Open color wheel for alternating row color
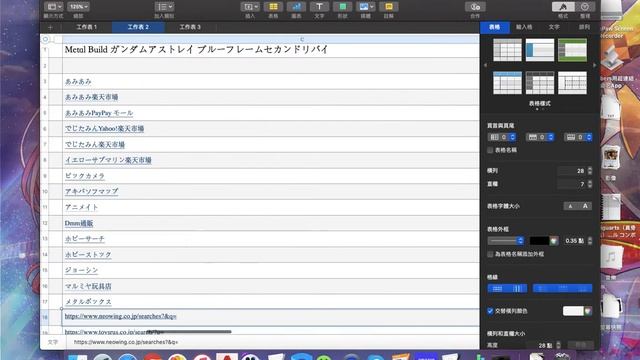This screenshot has height=360, width=640. tap(588, 311)
